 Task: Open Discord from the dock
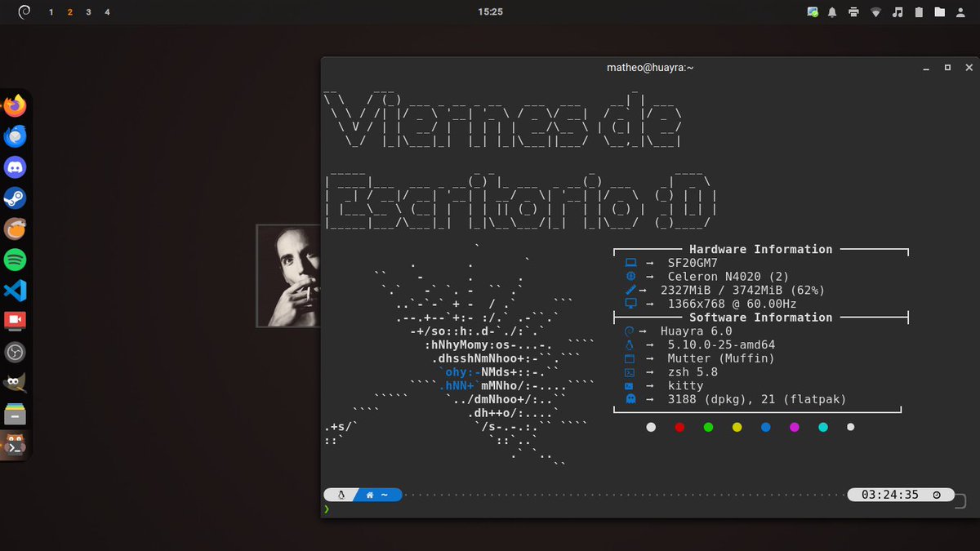15,167
